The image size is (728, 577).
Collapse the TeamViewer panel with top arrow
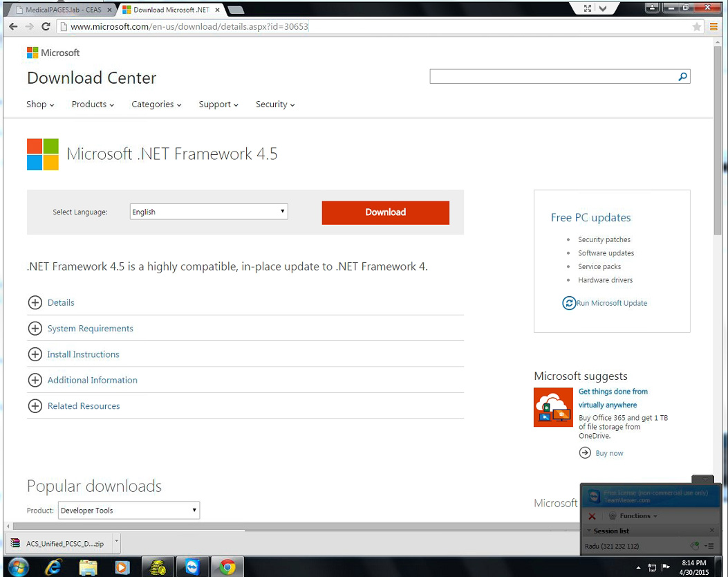pyautogui.click(x=704, y=479)
